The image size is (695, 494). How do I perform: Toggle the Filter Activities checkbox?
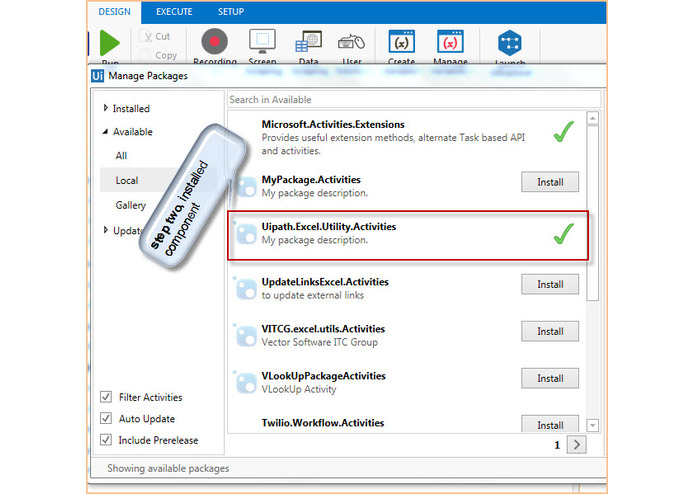(x=106, y=397)
